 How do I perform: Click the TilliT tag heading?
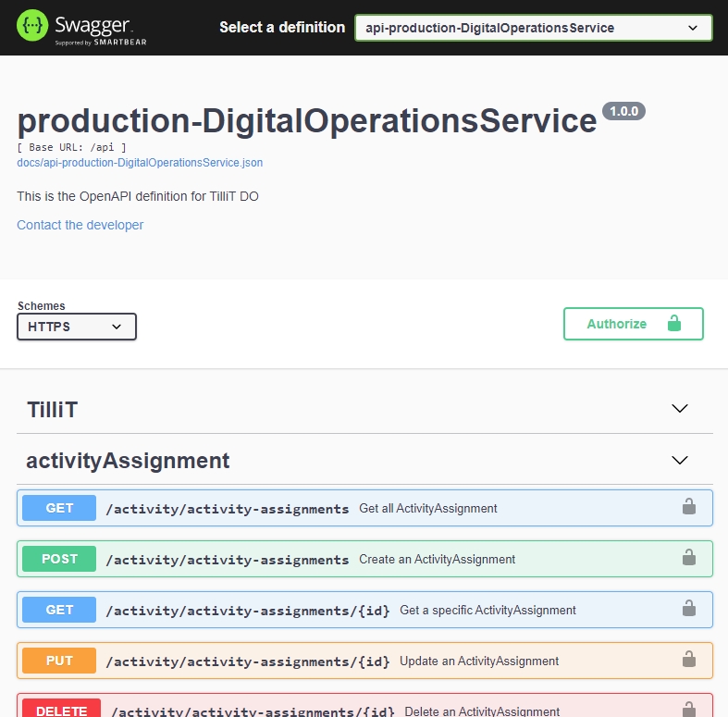coord(52,409)
